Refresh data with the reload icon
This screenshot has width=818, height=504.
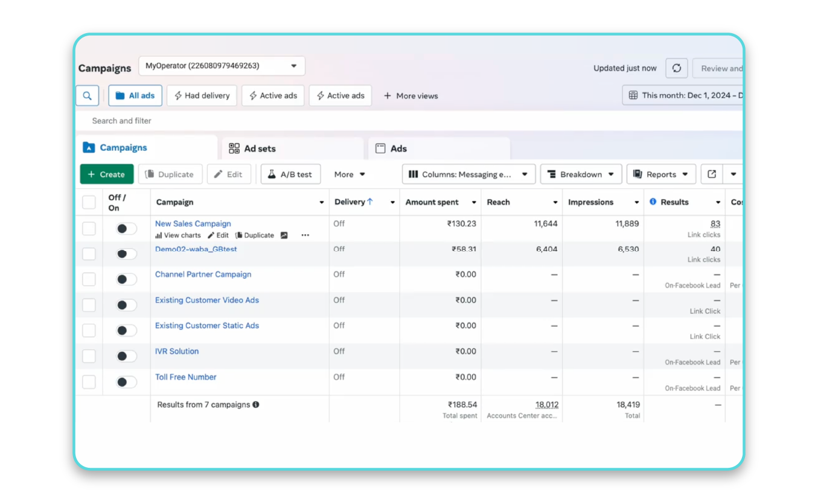(676, 68)
